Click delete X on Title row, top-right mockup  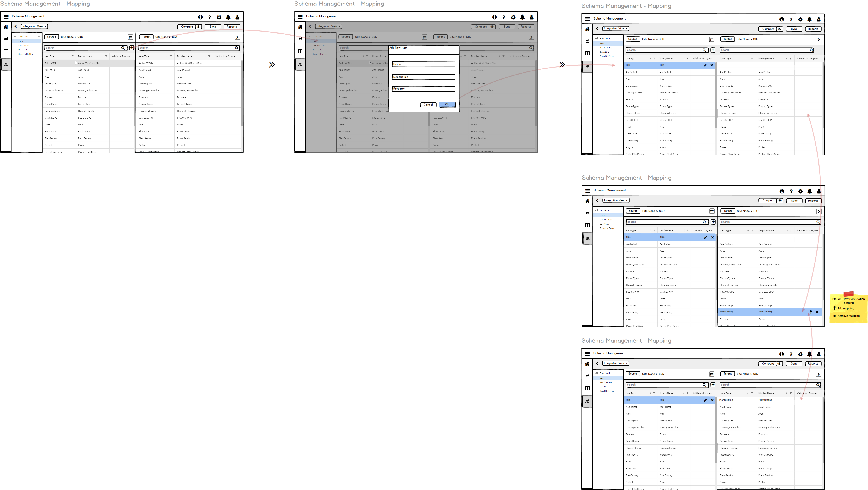tap(712, 65)
